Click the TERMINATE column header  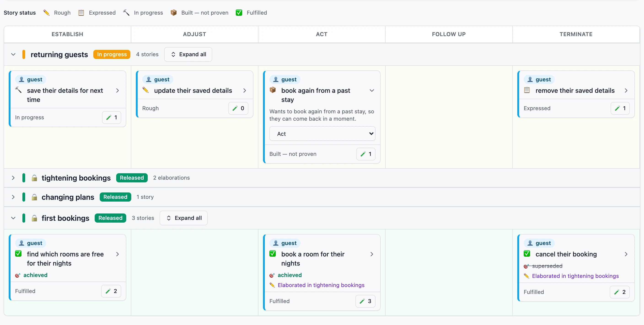click(x=576, y=34)
